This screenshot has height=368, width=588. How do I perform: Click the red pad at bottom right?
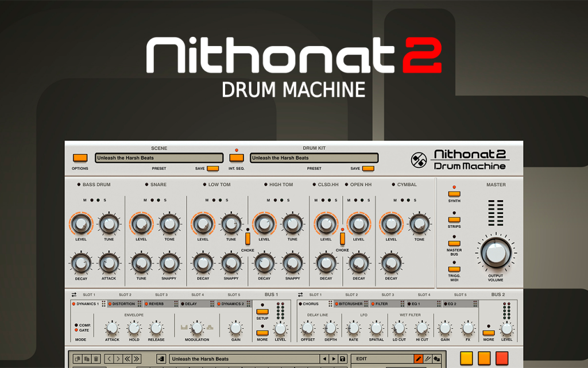502,358
